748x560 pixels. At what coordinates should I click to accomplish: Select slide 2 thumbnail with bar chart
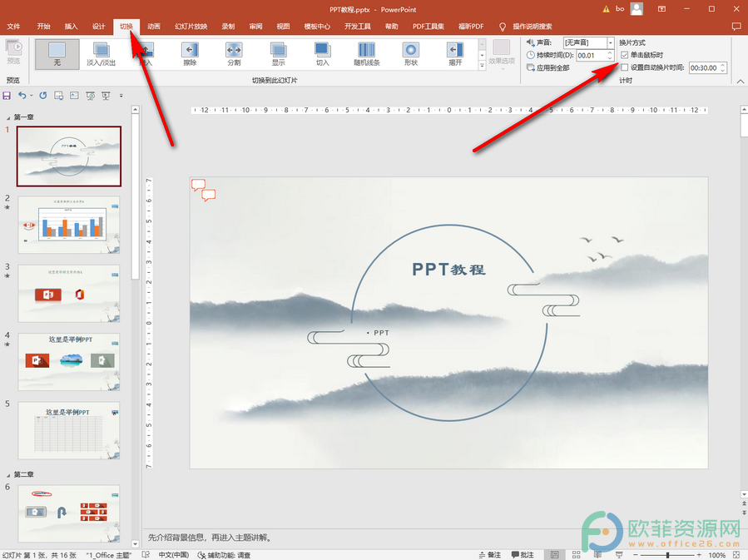(x=69, y=224)
